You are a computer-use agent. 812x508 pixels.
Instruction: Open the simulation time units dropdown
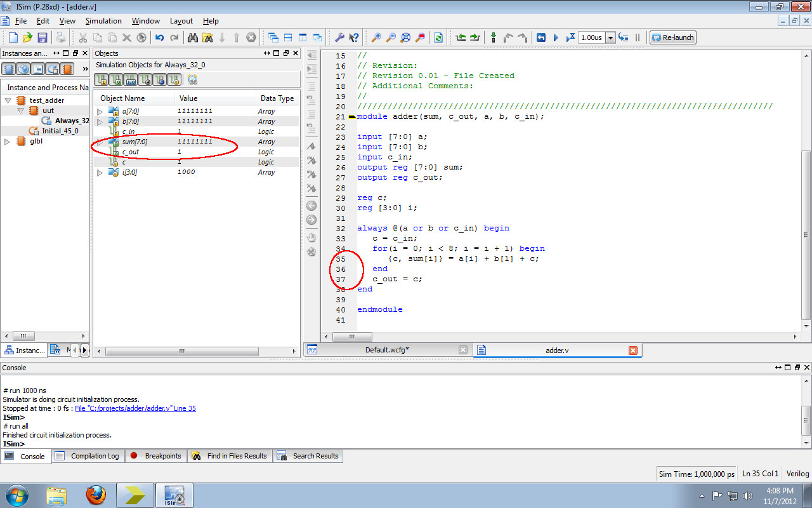click(610, 37)
